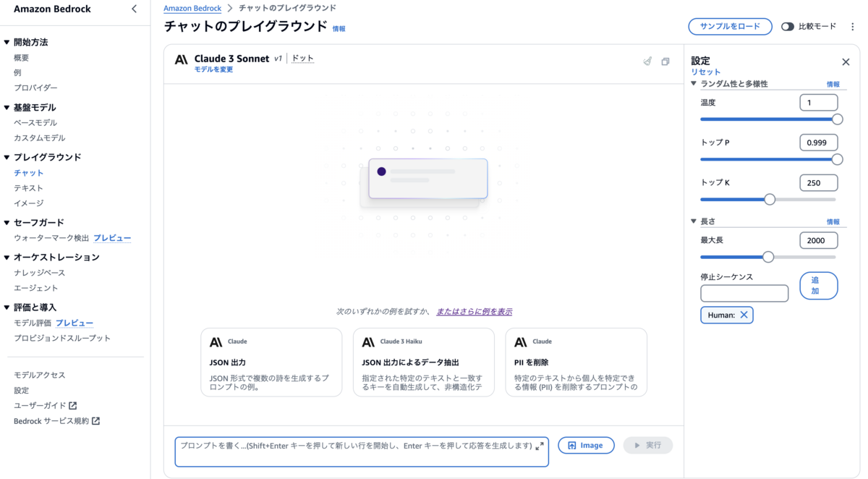Click モデルを変更 link
This screenshot has width=868, height=479.
(x=213, y=69)
